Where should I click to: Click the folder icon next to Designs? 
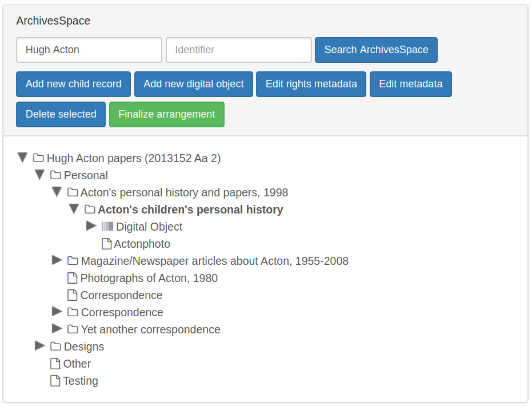point(55,346)
